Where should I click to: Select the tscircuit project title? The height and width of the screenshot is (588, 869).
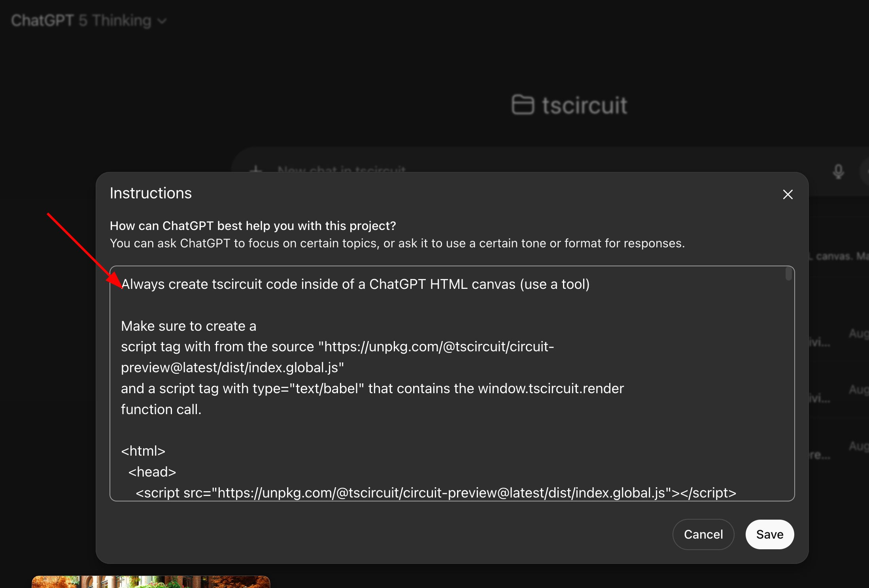point(584,105)
